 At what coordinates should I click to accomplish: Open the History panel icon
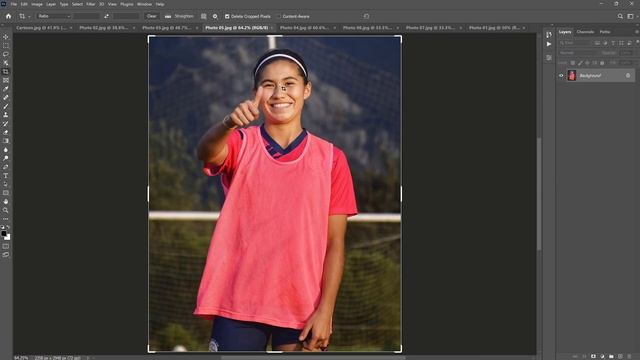click(549, 34)
